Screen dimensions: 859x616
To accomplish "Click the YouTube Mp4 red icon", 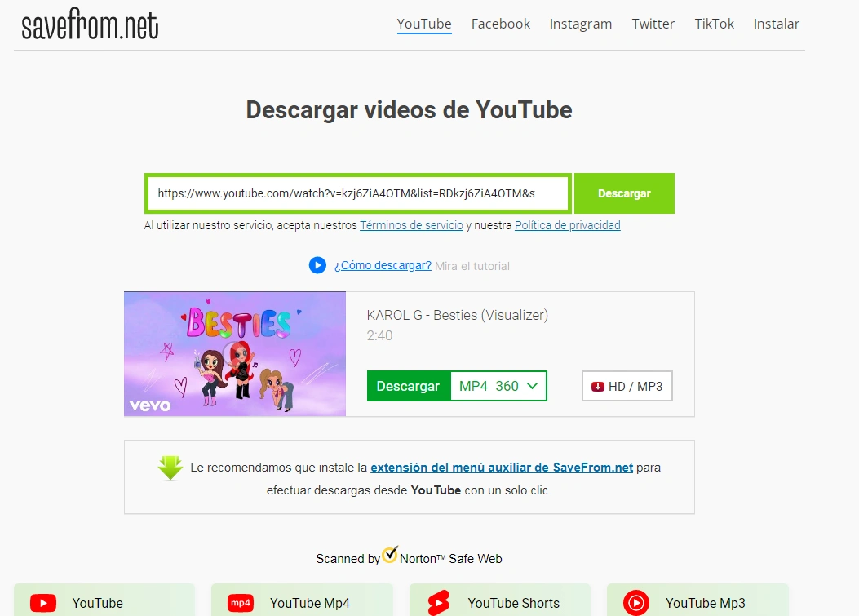I will point(241,603).
